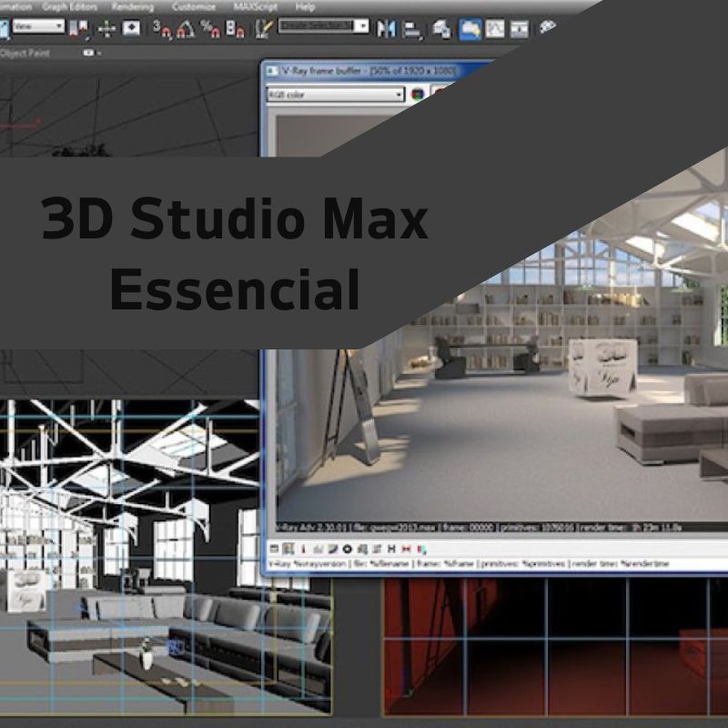Screen dimensions: 728x728
Task: Open the RGB color channel dropdown
Action: pos(335,94)
